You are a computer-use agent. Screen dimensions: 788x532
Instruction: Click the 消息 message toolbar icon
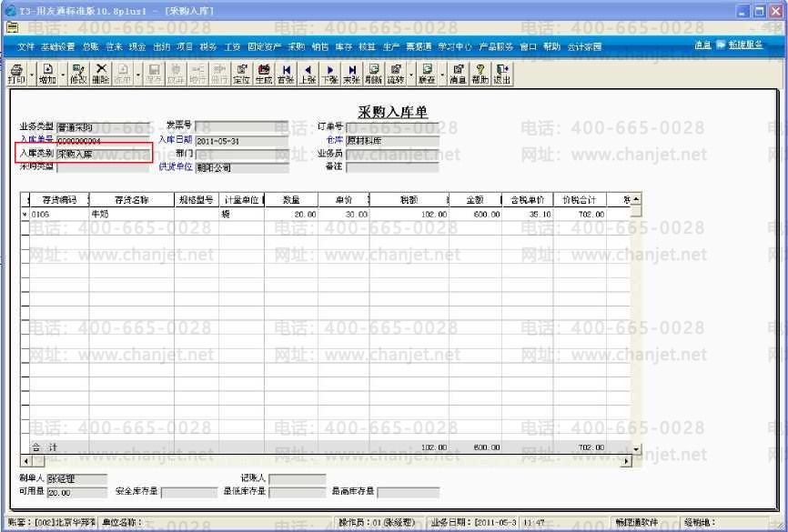pos(458,74)
